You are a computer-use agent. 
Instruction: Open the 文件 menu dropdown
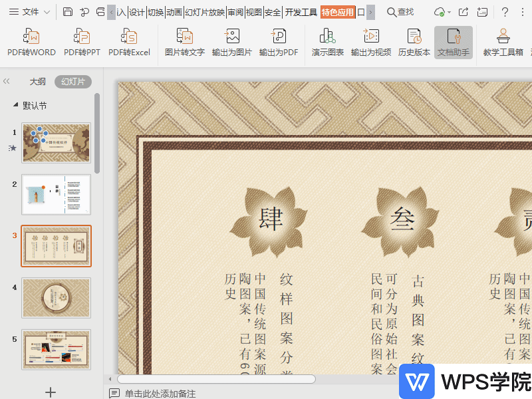pos(29,12)
